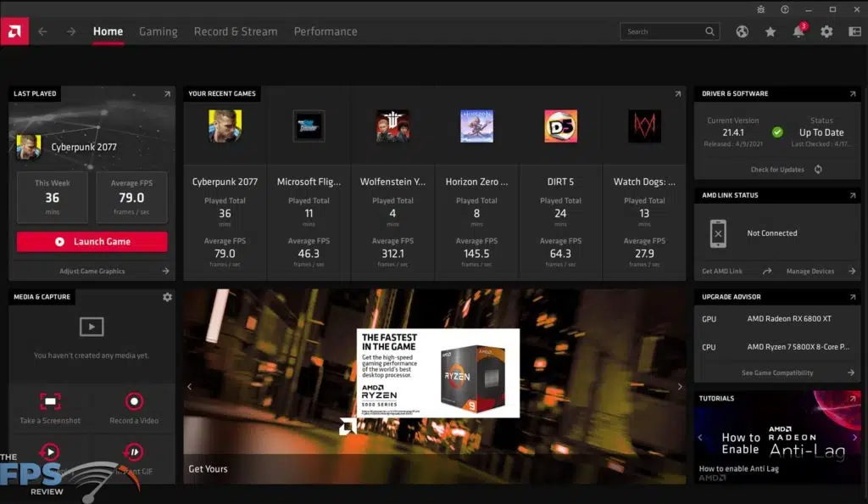Open the help question mark icon
This screenshot has width=868, height=504.
[785, 9]
